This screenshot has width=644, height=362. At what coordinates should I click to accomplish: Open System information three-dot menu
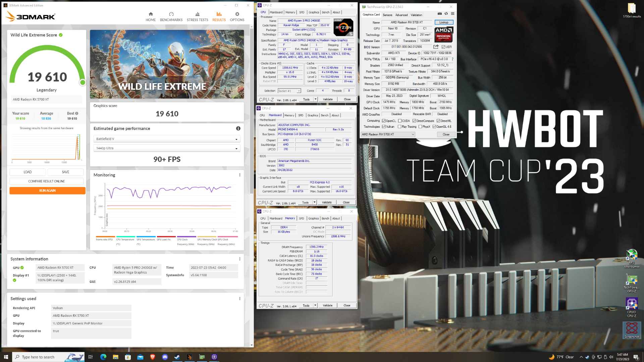240,259
